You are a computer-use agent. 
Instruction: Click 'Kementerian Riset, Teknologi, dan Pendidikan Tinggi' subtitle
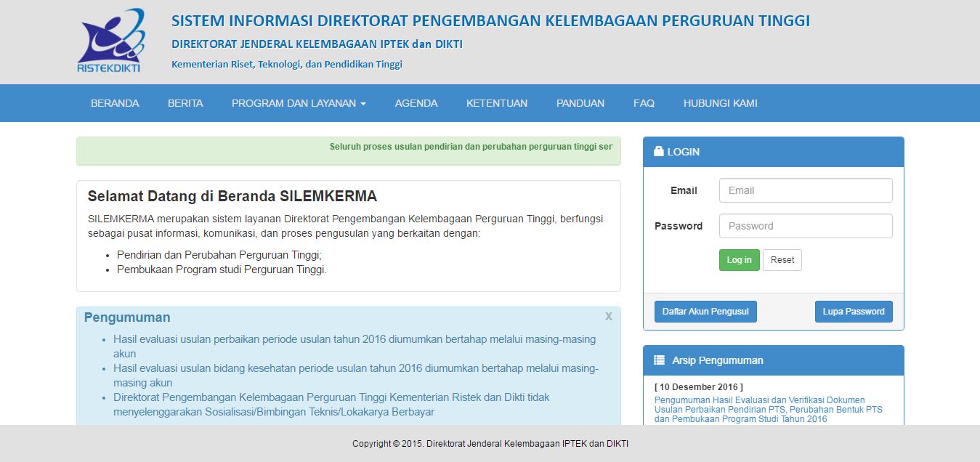point(287,64)
